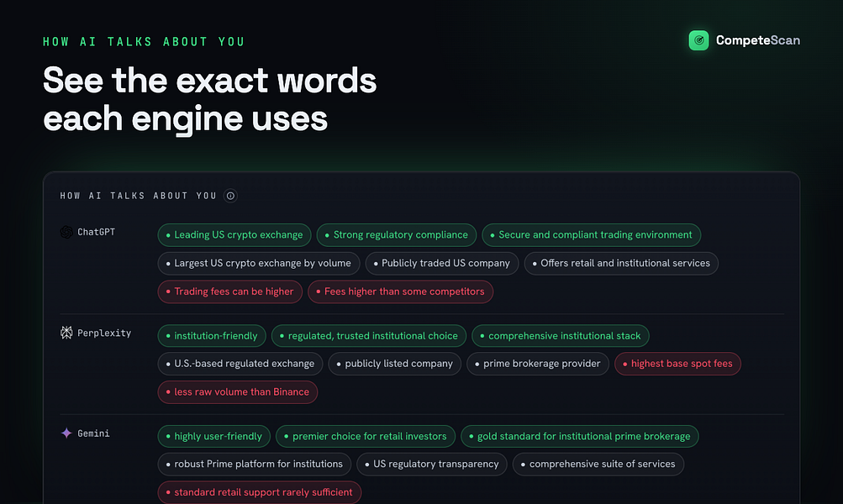Select the 'Trading fees can be higher' tag
843x504 pixels.
click(x=230, y=291)
